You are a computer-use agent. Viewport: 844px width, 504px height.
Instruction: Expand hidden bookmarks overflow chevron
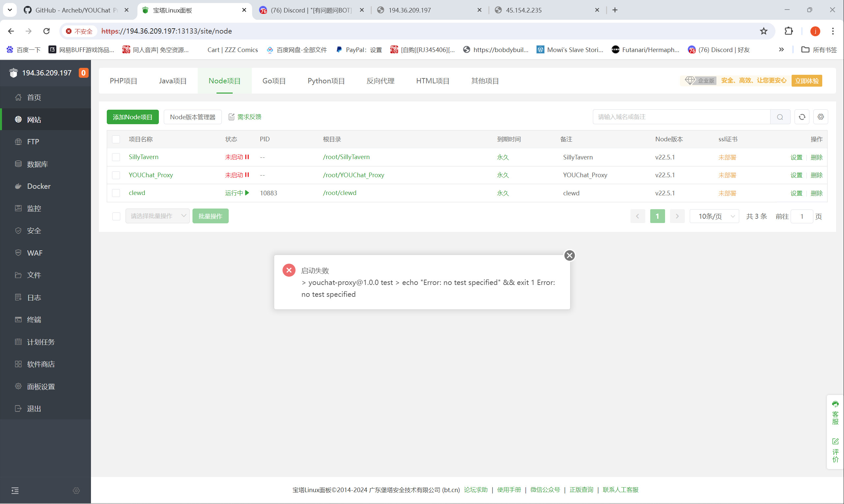[781, 50]
